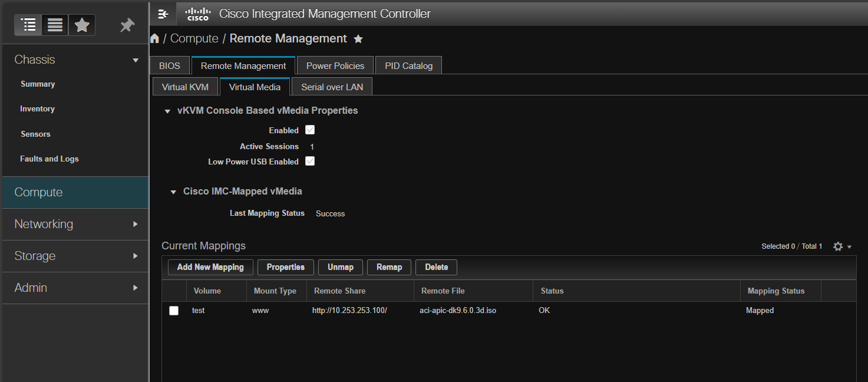Switch to list navigation view icon
868x382 pixels.
[55, 25]
